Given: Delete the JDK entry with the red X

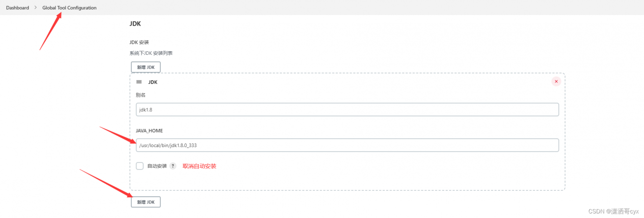Looking at the screenshot, I should pos(556,82).
